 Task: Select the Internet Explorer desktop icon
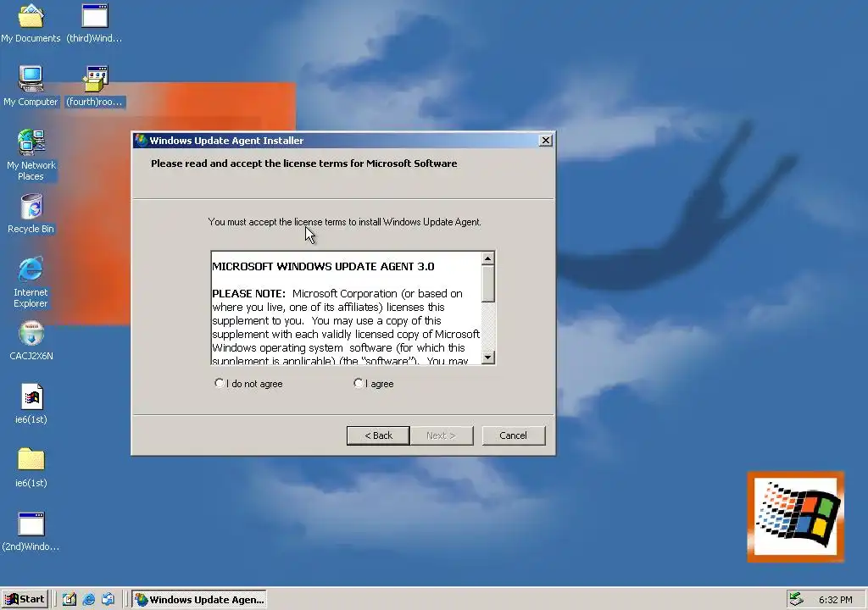pos(31,282)
